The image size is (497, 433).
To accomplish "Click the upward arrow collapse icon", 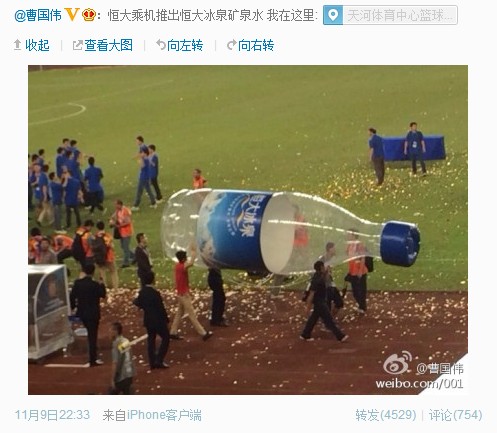I will 18,45.
